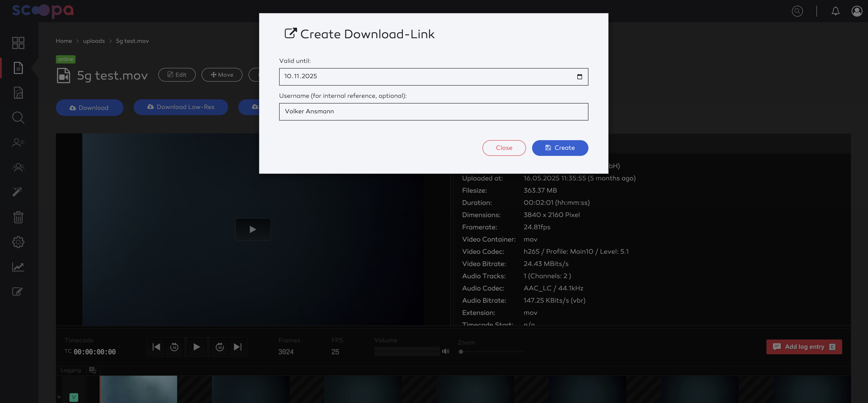This screenshot has height=403, width=868.
Task: Open the calendar picker in Valid until field
Action: 579,77
